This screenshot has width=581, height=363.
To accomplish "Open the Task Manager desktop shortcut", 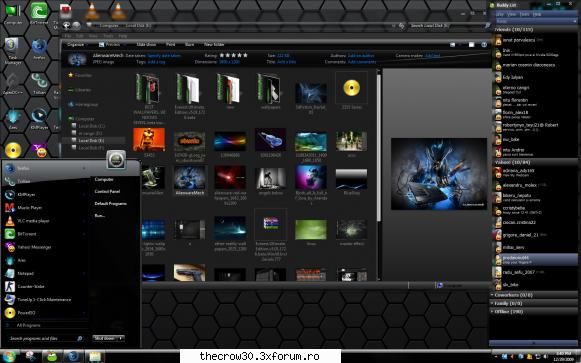I will coord(13,51).
